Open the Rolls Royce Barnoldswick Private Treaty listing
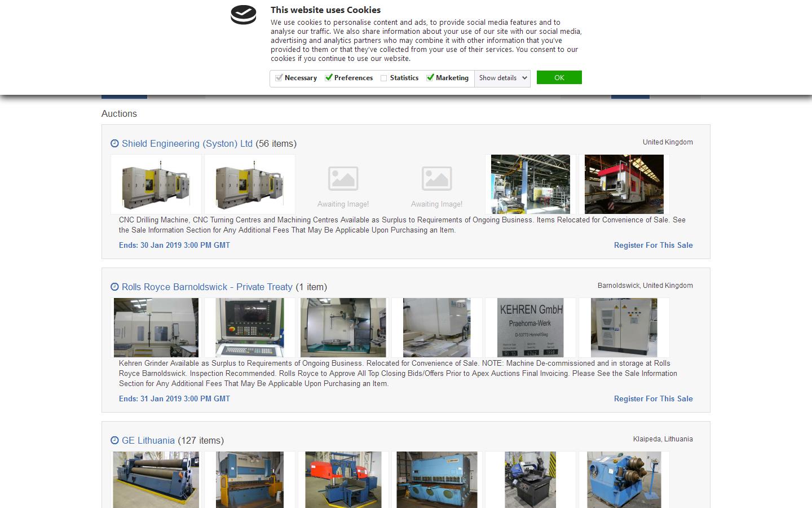812x508 pixels. [x=207, y=287]
